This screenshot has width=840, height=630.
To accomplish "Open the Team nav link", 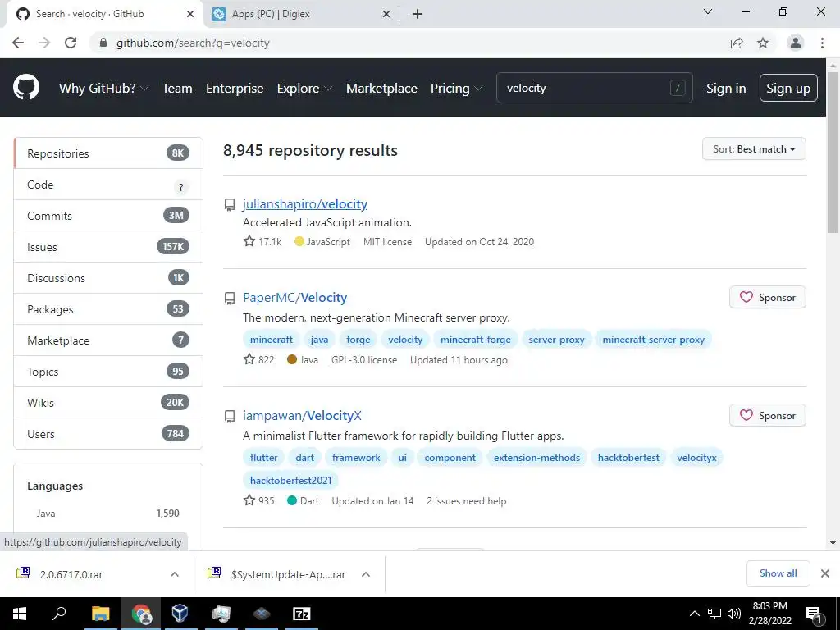I will point(177,88).
